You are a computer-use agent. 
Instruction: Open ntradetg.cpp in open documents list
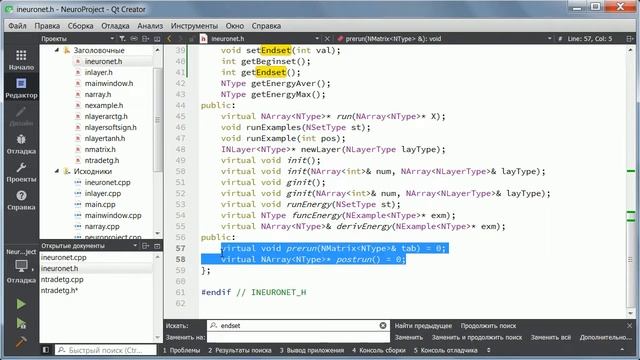[62, 280]
